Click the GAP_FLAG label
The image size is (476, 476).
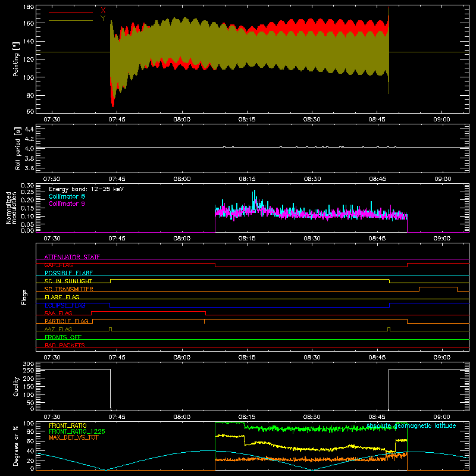coord(58,265)
